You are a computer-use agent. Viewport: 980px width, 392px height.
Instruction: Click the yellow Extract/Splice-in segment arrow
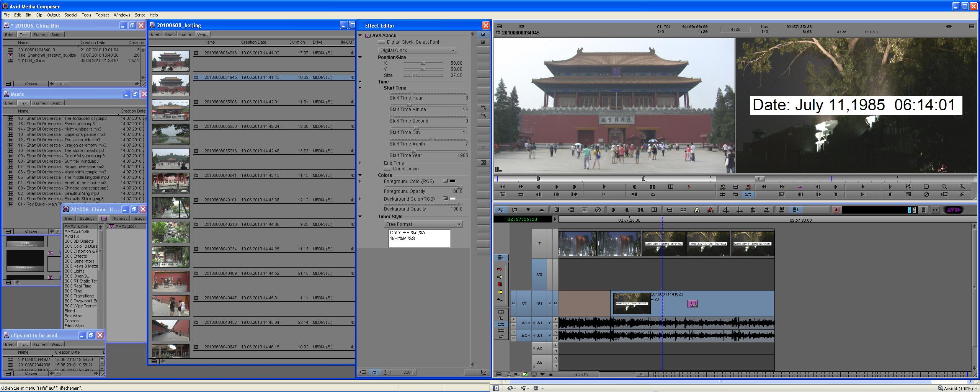500,277
